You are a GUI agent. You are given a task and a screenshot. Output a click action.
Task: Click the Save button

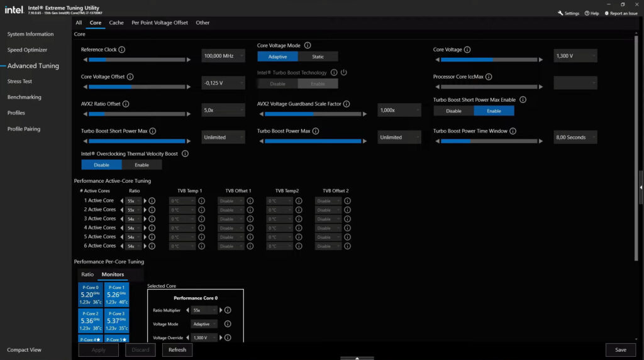[x=620, y=350]
